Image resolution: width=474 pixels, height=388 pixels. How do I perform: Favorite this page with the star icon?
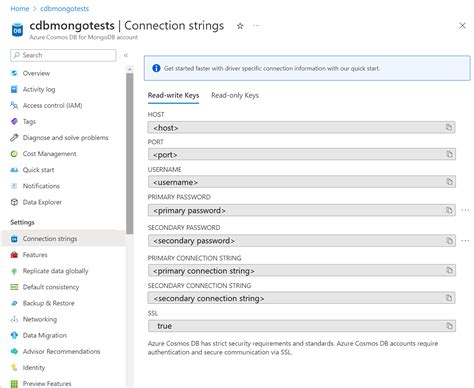240,26
